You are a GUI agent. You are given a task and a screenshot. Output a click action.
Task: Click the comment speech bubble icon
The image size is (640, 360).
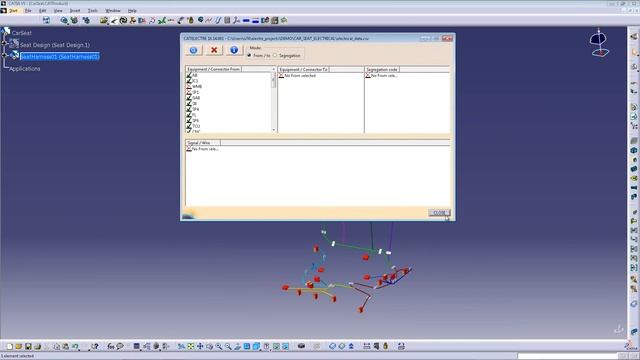120,347
